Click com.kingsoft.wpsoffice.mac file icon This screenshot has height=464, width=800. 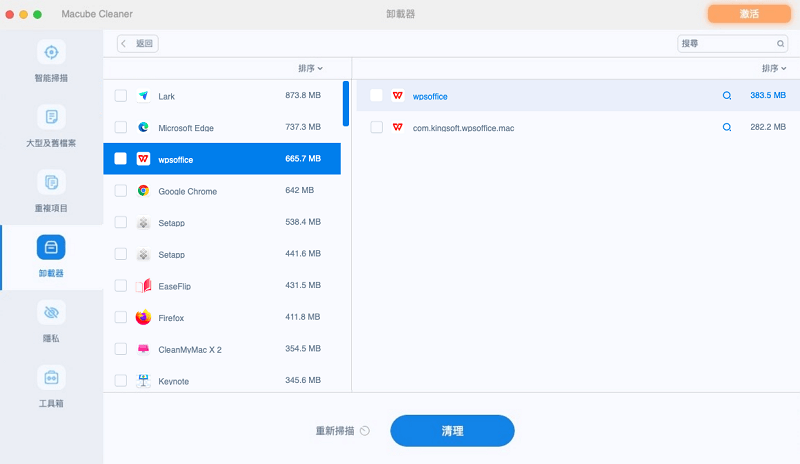[x=398, y=127]
